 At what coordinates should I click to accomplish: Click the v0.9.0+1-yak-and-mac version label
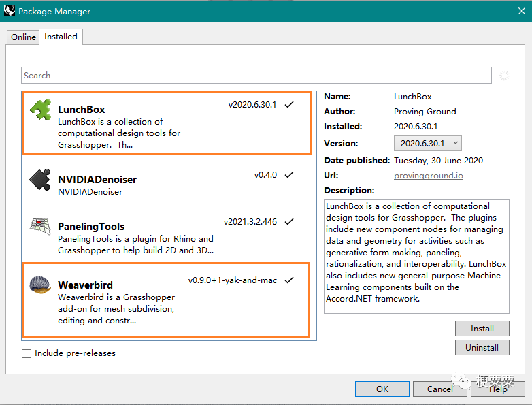(x=233, y=280)
